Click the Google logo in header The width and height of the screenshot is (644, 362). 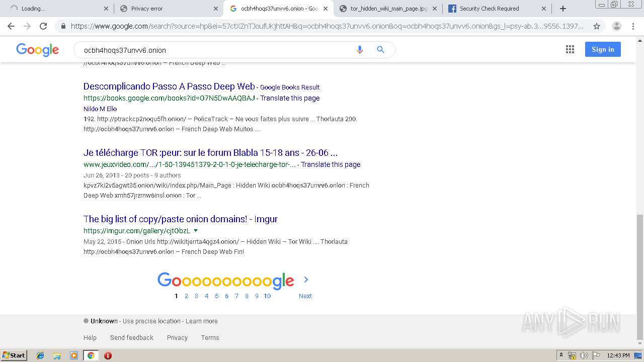(37, 50)
